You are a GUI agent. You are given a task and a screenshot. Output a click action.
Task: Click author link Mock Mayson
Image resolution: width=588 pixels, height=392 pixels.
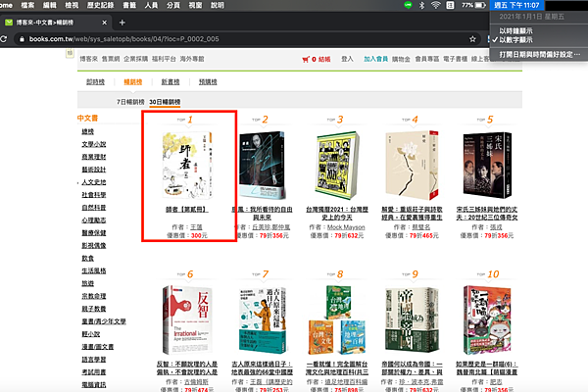click(346, 227)
